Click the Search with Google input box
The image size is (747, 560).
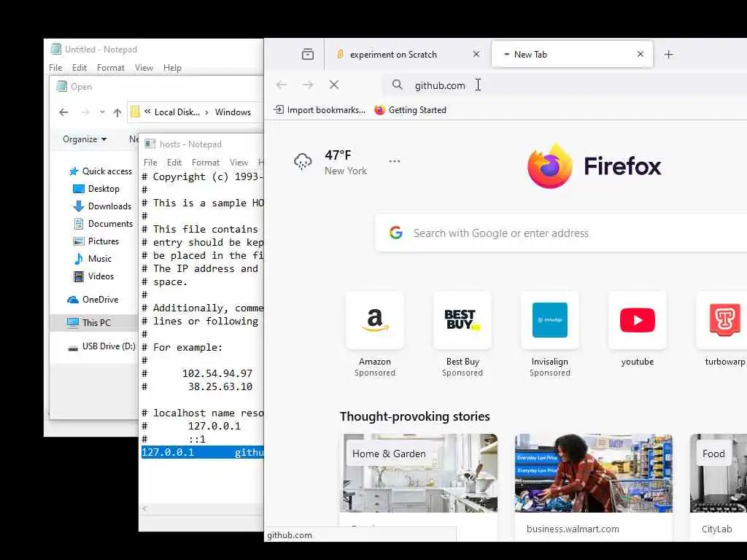tap(561, 233)
